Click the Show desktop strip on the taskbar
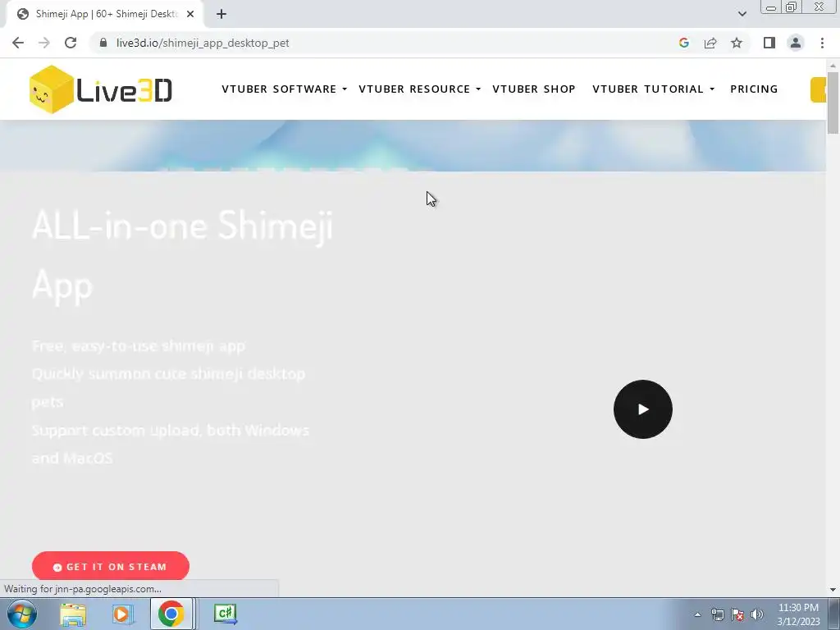The width and height of the screenshot is (840, 630). pyautogui.click(x=833, y=614)
